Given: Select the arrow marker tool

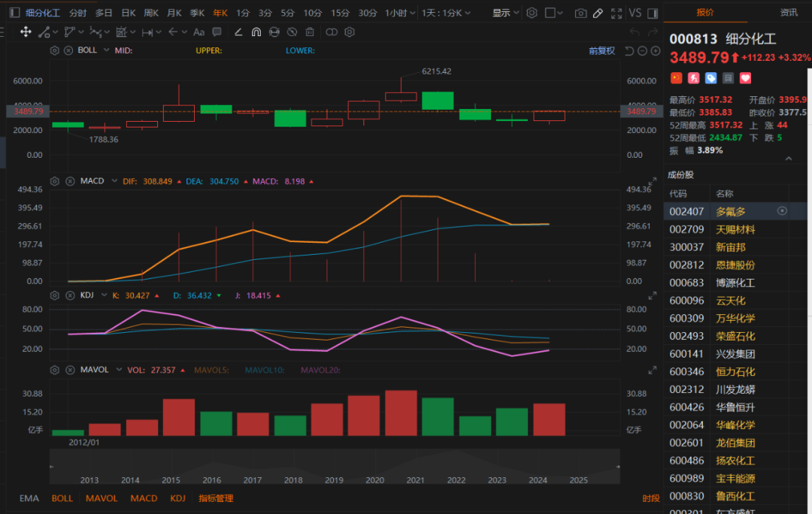Looking at the screenshot, I should click(x=173, y=32).
